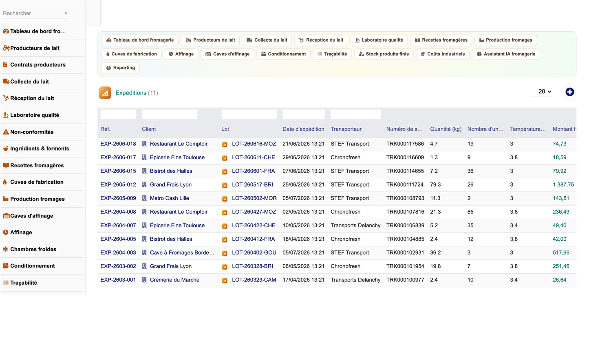Open the Caves d'affinage top tab
Image resolution: width=589 pixels, height=364 pixels.
pos(227,54)
